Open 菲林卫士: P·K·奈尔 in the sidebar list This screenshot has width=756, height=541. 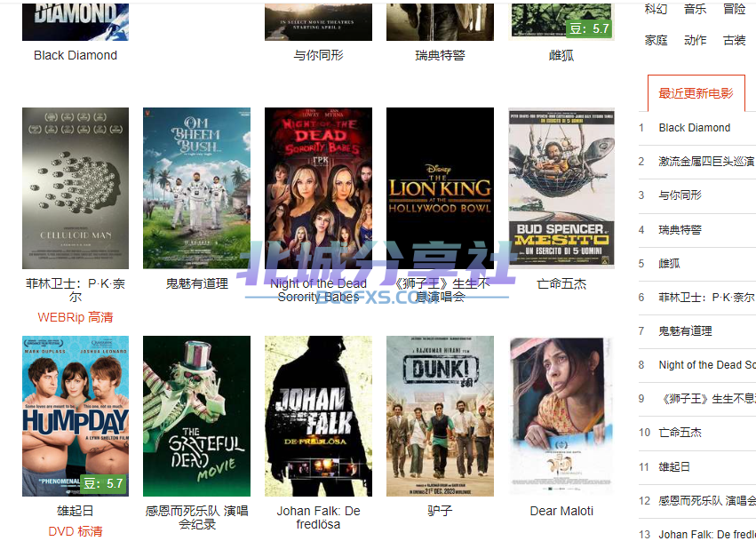point(706,298)
